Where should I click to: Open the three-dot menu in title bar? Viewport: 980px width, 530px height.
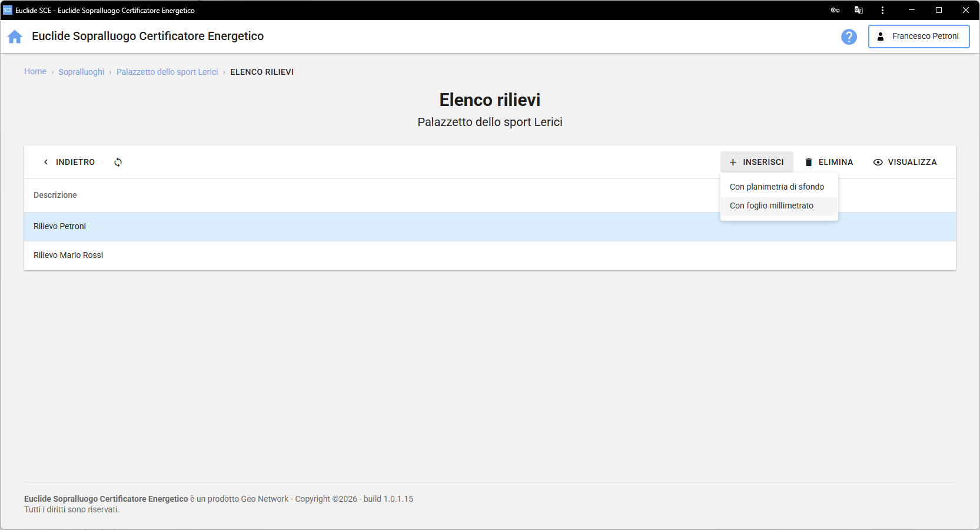pos(882,10)
